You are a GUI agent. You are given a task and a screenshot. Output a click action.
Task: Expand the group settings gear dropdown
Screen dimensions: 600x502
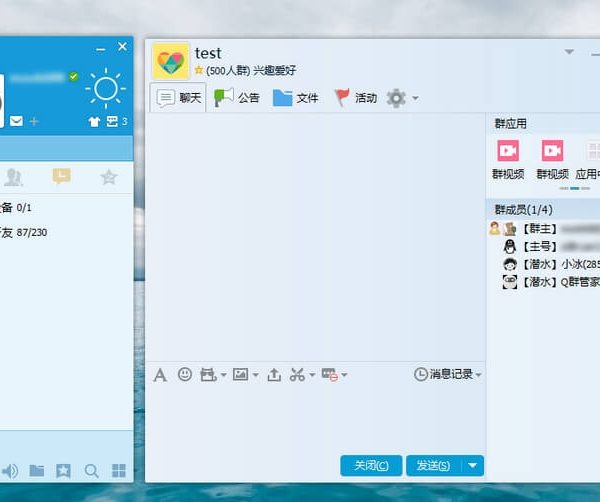(x=402, y=98)
